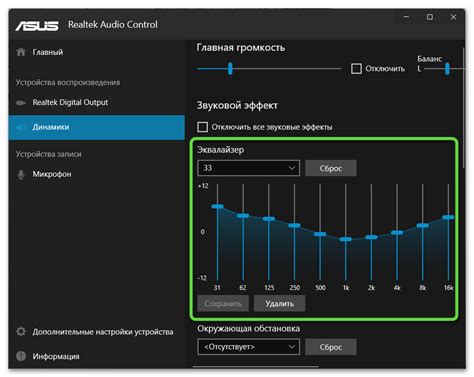Click the balance slider handle
The width and height of the screenshot is (474, 377).
(447, 69)
